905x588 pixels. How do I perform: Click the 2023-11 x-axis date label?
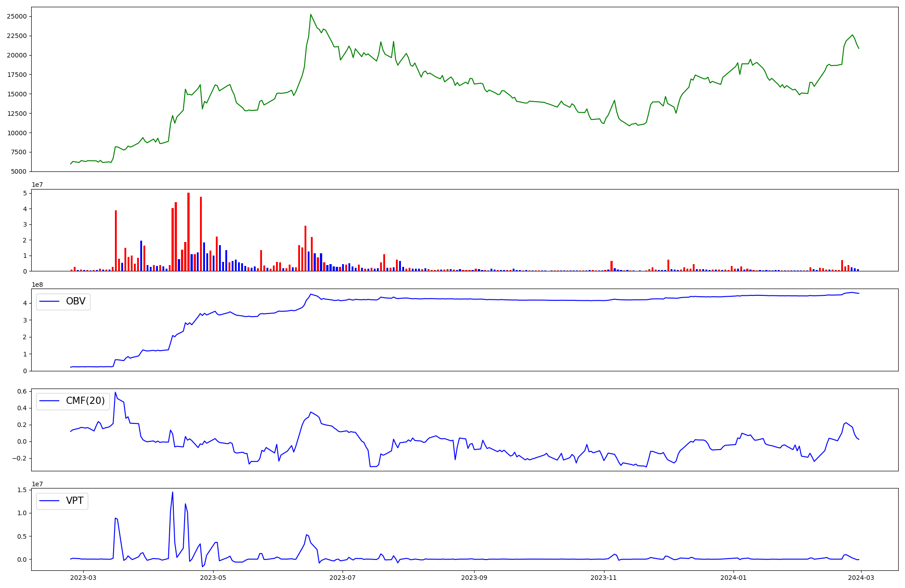click(604, 577)
